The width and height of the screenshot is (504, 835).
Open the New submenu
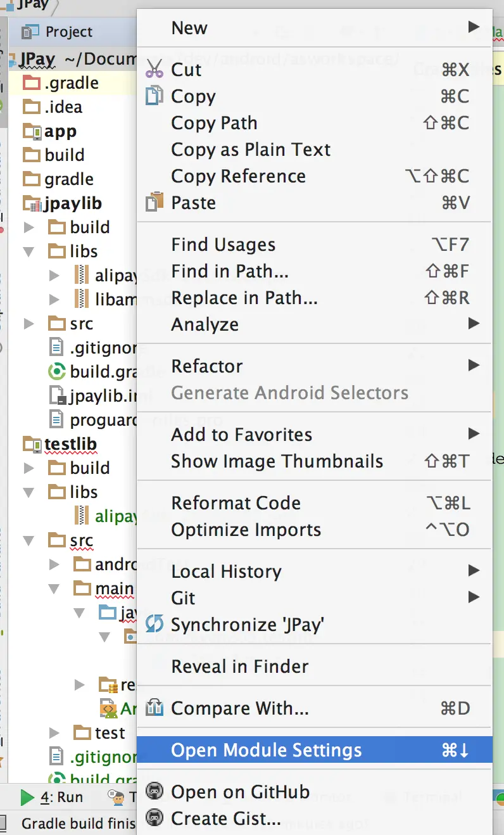click(x=315, y=27)
